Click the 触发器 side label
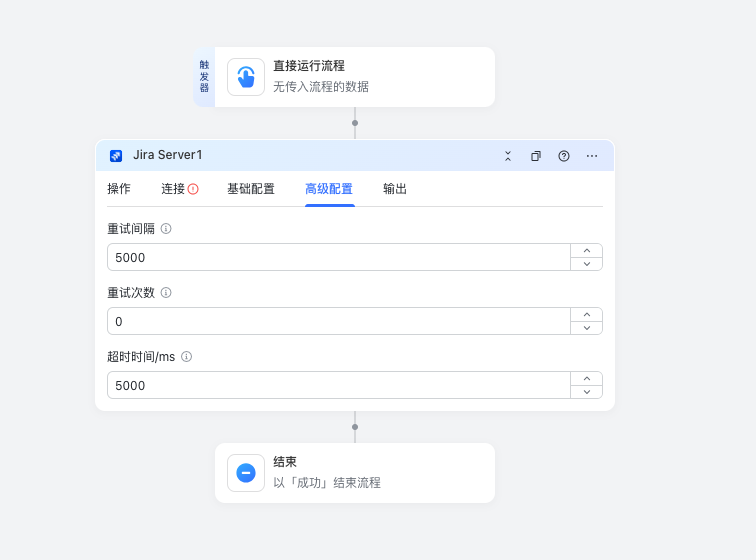Screen dimensions: 756x560 204,77
